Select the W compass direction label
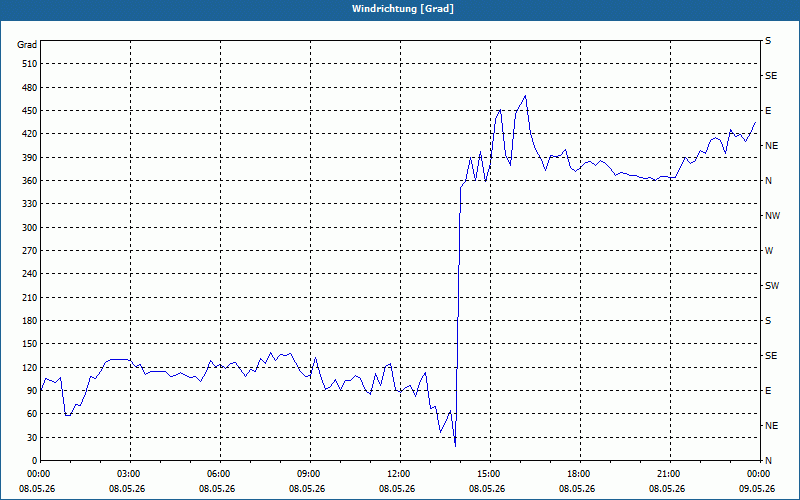 coord(769,251)
